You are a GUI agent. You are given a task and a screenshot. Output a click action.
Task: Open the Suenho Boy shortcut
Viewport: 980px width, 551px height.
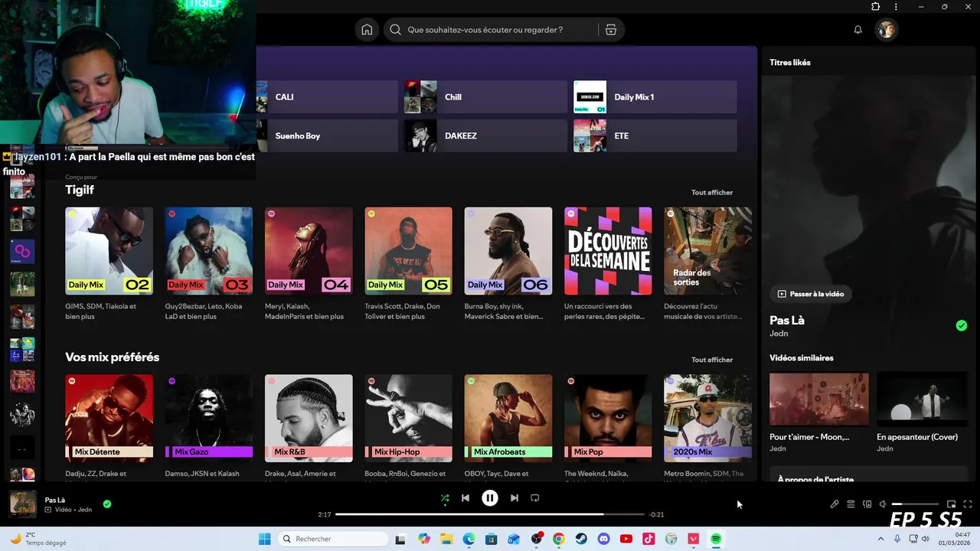[x=327, y=135]
